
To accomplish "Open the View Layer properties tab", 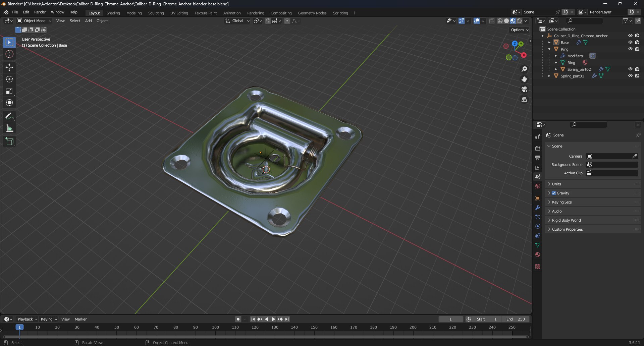I will 538,167.
